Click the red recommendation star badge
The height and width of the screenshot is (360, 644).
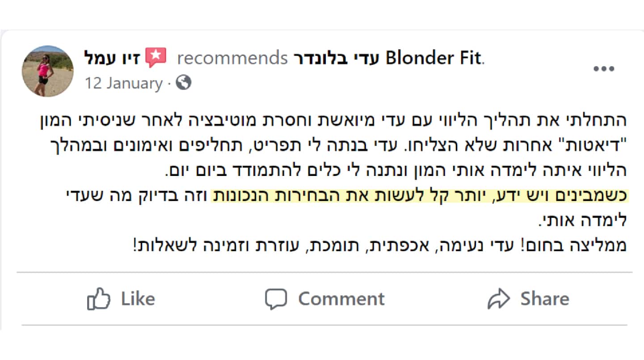(156, 58)
